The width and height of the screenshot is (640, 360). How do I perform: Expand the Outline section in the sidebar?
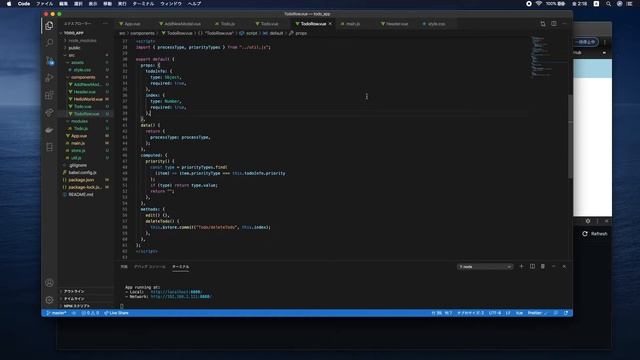[x=74, y=291]
